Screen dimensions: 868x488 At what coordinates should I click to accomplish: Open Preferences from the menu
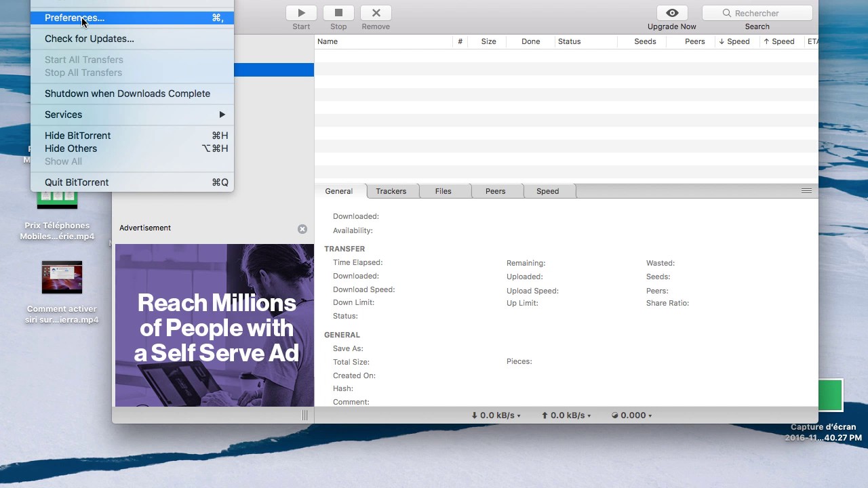[x=132, y=18]
